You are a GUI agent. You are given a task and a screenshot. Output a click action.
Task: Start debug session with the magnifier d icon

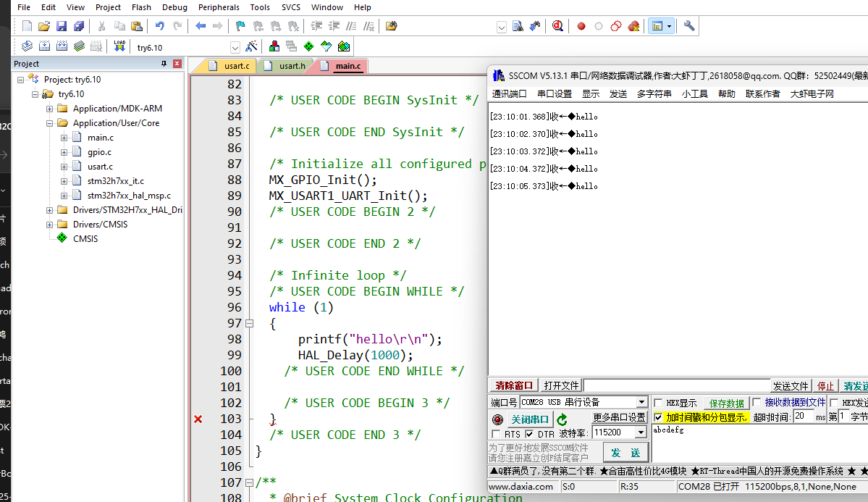point(557,26)
